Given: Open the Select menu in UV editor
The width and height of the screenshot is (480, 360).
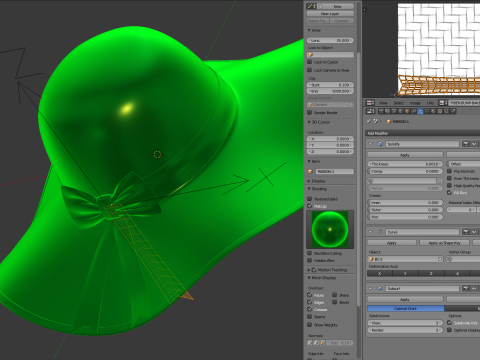Looking at the screenshot, I should 399,103.
